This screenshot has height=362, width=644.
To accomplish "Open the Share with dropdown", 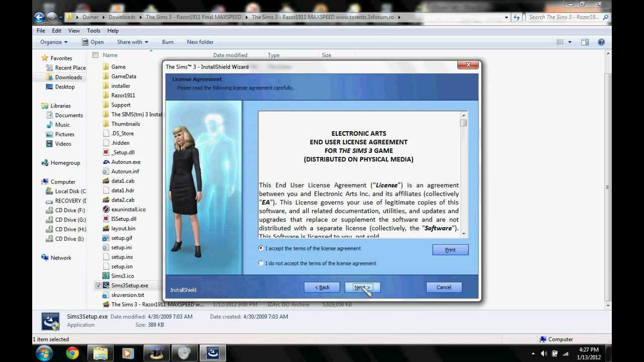I will pyautogui.click(x=132, y=42).
